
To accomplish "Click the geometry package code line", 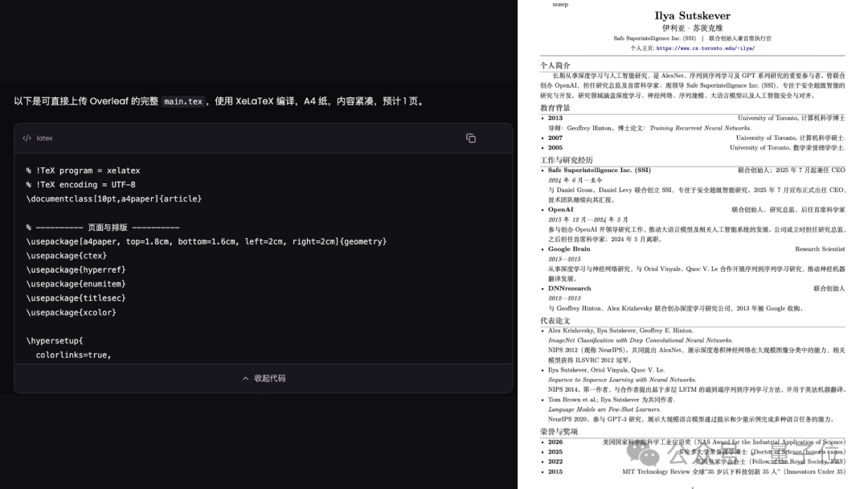I will pos(207,241).
